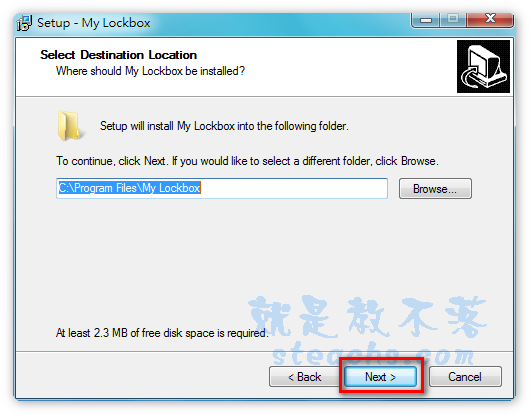Click the "Select Destination Location" heading
The width and height of the screenshot is (530, 415).
[x=118, y=55]
